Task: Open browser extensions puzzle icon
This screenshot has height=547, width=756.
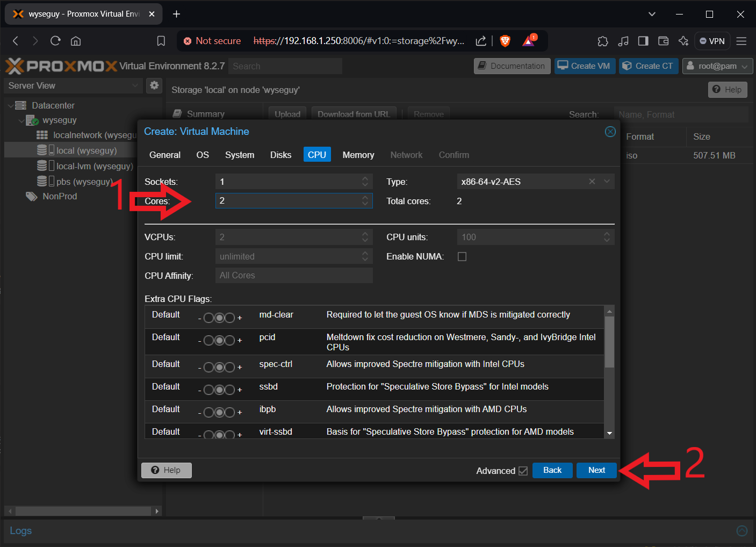Action: 603,41
